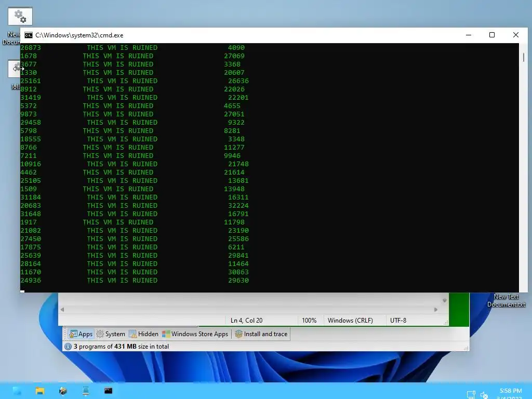Open network status in system tray

(471, 395)
